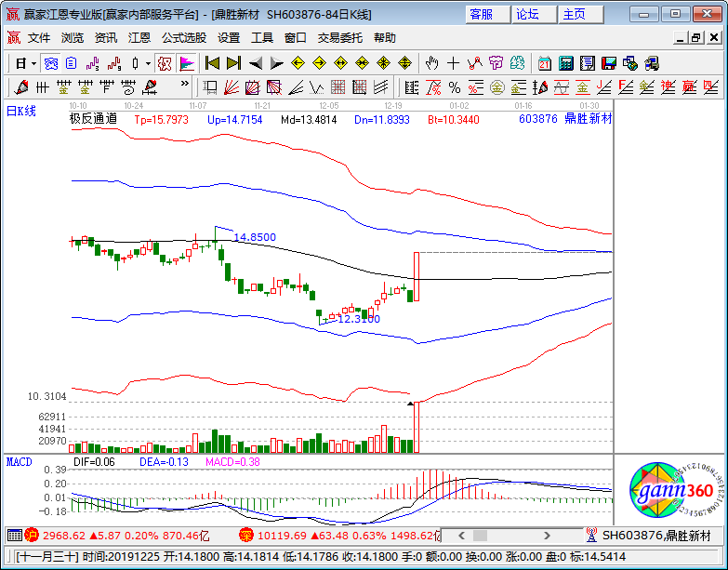Screen dimensions: 728x570
Task: Toggle the red 权 adjustment icon
Action: pyautogui.click(x=165, y=63)
